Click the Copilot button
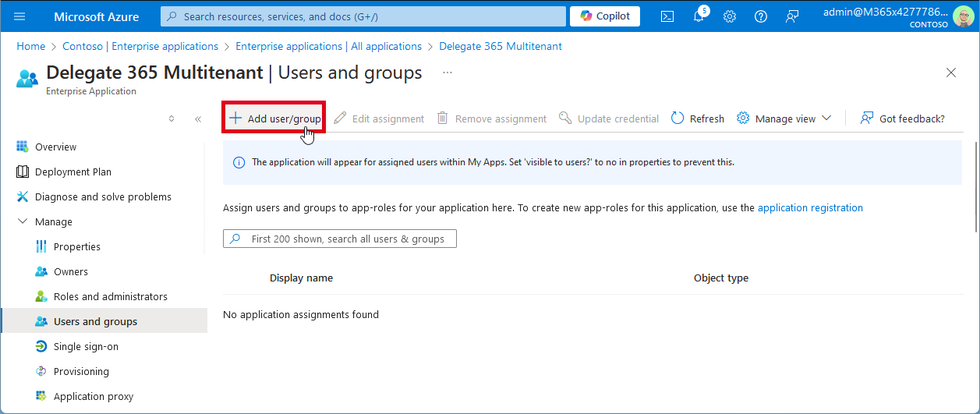This screenshot has width=980, height=414. pos(605,16)
